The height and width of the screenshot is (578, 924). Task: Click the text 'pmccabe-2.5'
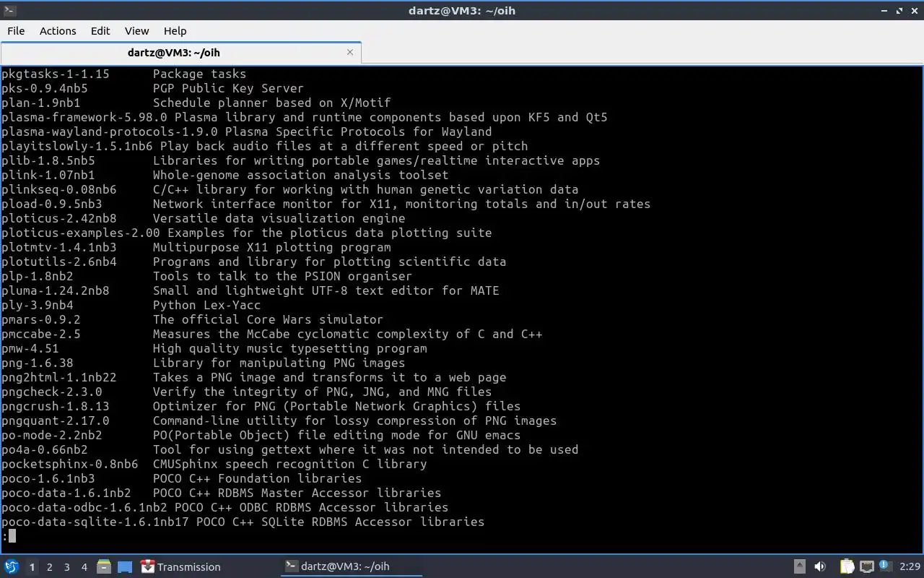(x=41, y=334)
